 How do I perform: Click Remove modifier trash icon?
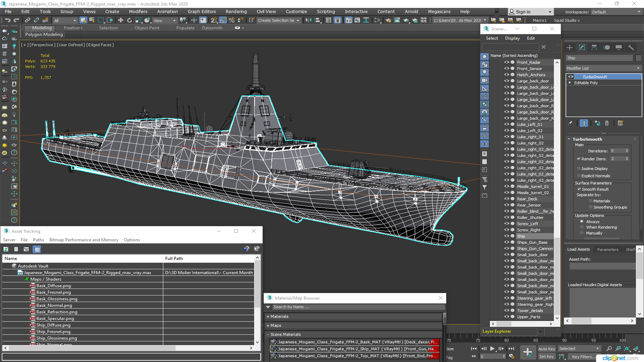[x=607, y=123]
